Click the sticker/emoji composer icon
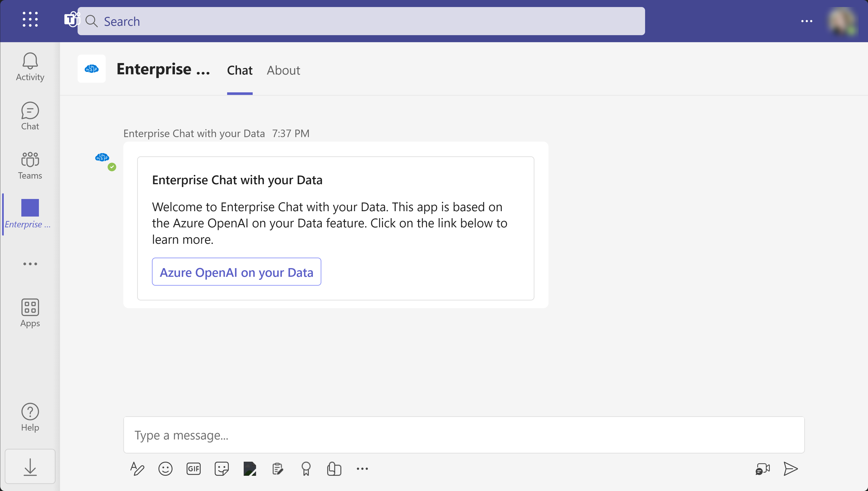Screen dimensions: 868x491 point(222,469)
